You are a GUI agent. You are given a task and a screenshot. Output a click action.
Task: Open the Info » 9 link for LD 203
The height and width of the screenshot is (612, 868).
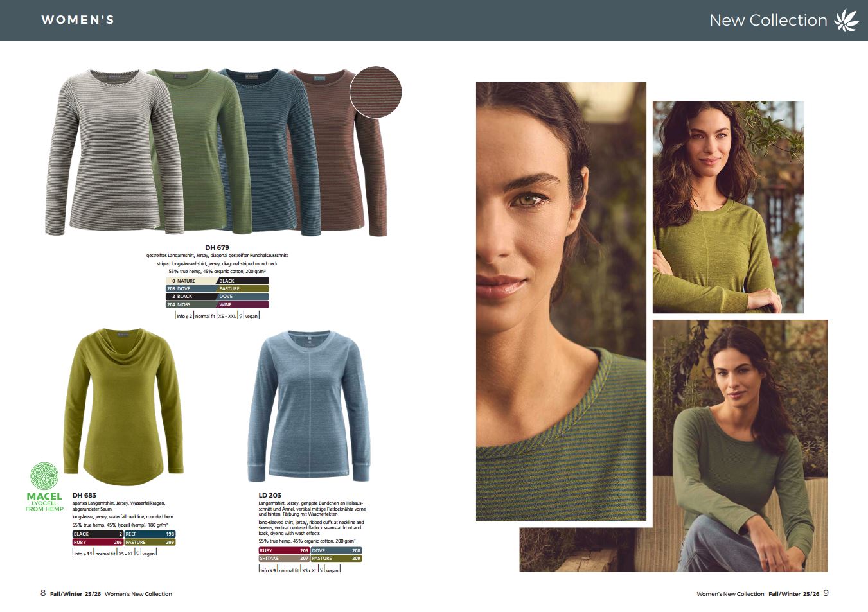pos(268,570)
